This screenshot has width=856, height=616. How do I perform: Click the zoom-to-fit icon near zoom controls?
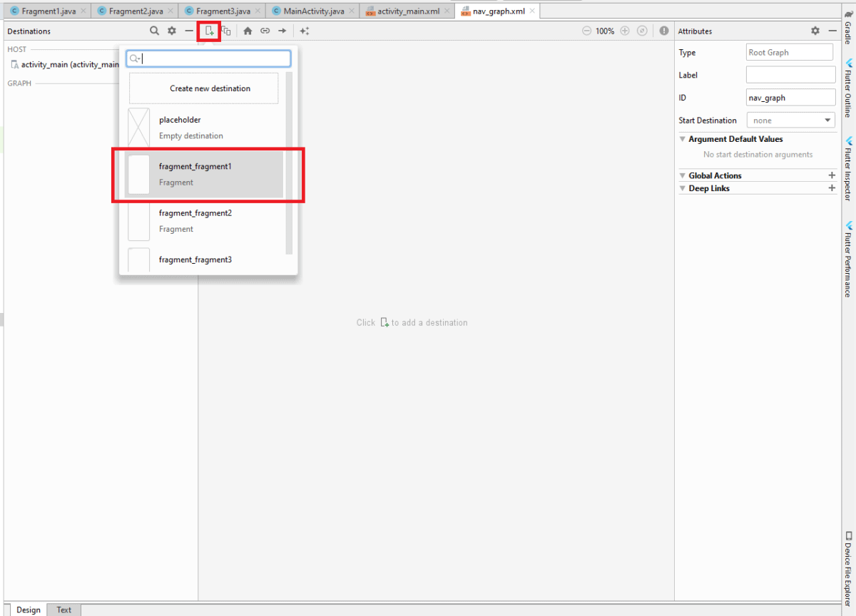(x=641, y=31)
